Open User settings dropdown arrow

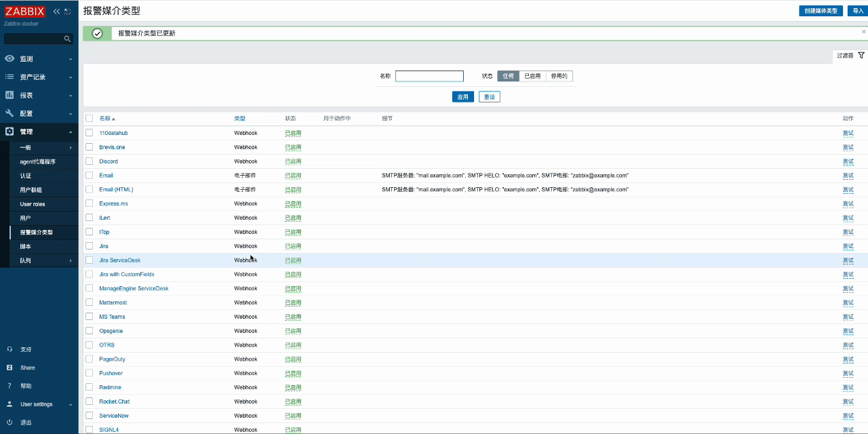click(x=71, y=404)
